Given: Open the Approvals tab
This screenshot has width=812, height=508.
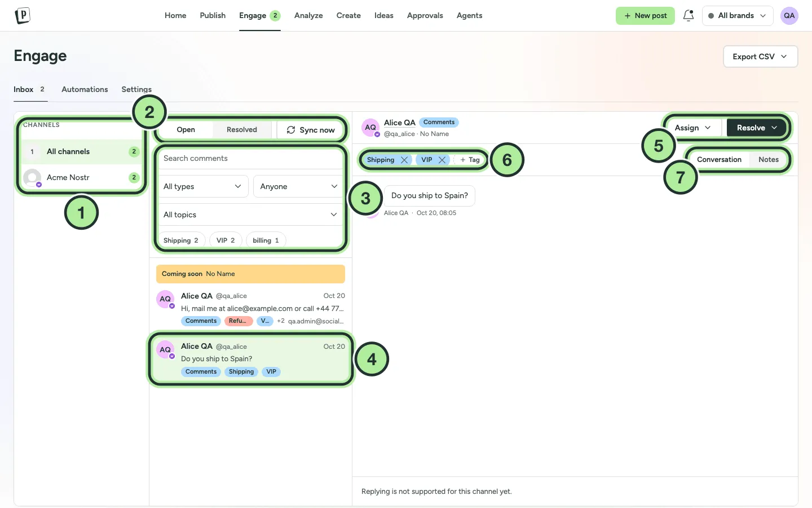Looking at the screenshot, I should click(x=425, y=16).
